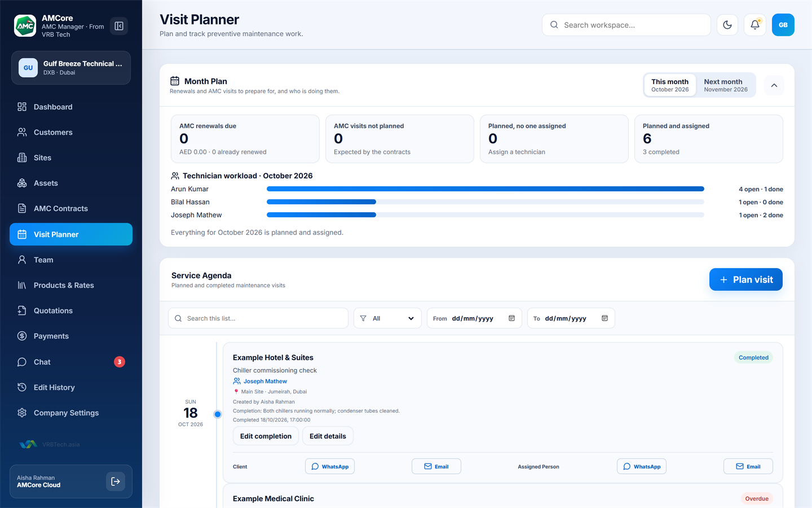812x508 pixels.
Task: Switch to Next month November 2026 tab
Action: click(726, 85)
